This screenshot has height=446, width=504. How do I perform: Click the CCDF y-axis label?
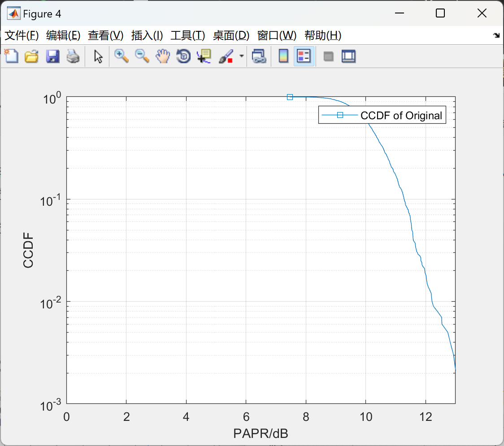point(28,250)
